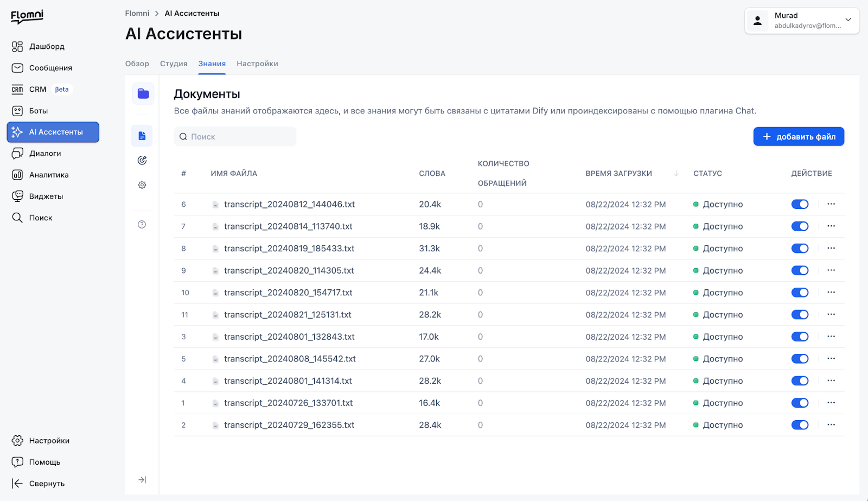Image resolution: width=868 pixels, height=501 pixels.
Task: Switch to the Настройки tab
Action: coord(257,64)
